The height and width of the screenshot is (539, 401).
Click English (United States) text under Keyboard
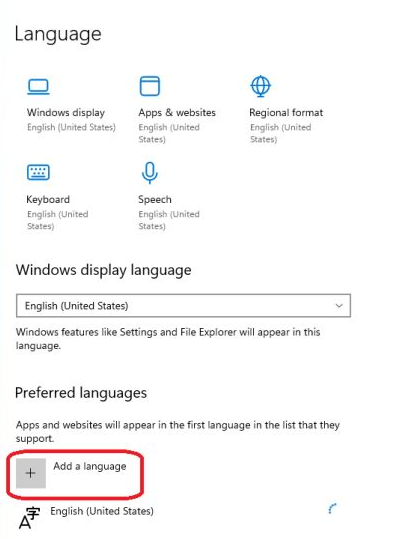click(57, 220)
